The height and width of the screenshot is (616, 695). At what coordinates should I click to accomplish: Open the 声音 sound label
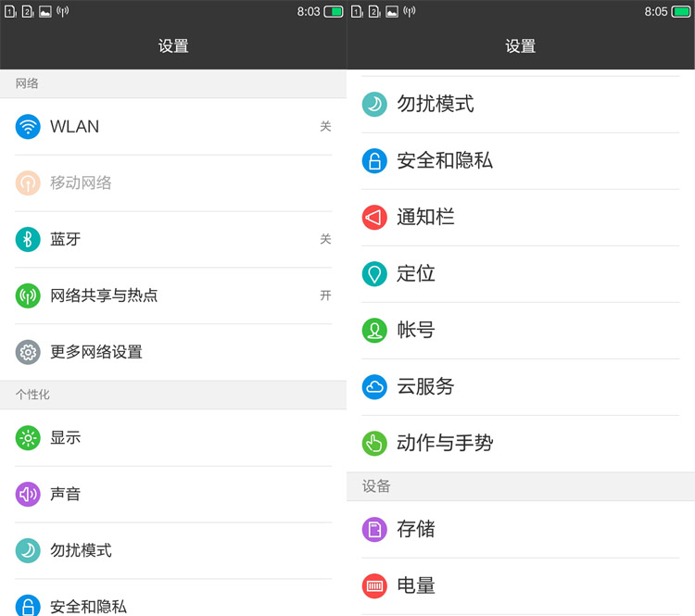(x=65, y=494)
